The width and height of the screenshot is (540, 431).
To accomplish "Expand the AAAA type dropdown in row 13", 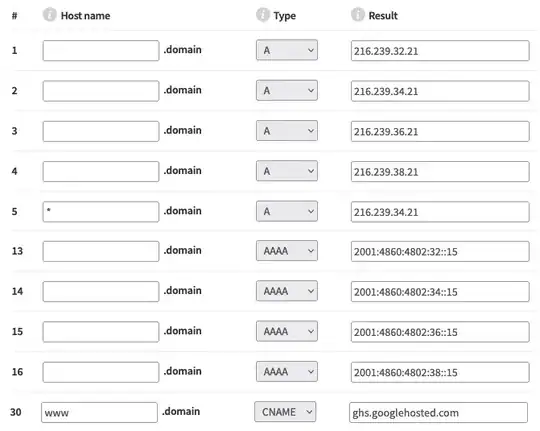I will click(x=287, y=251).
